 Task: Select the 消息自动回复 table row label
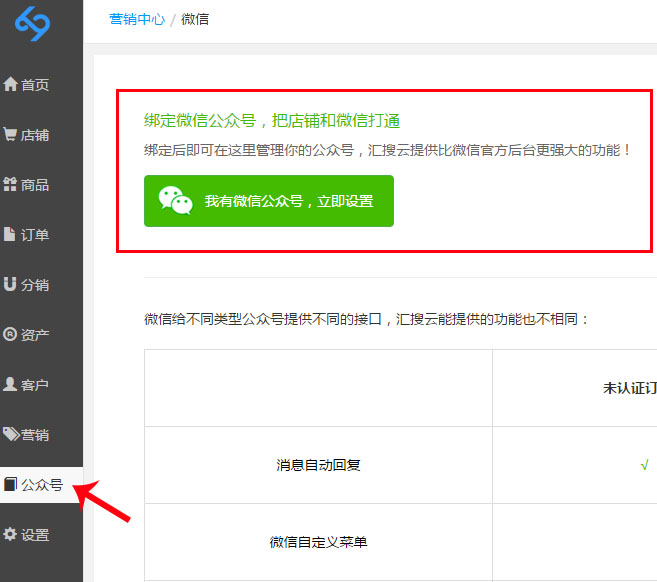tap(318, 465)
